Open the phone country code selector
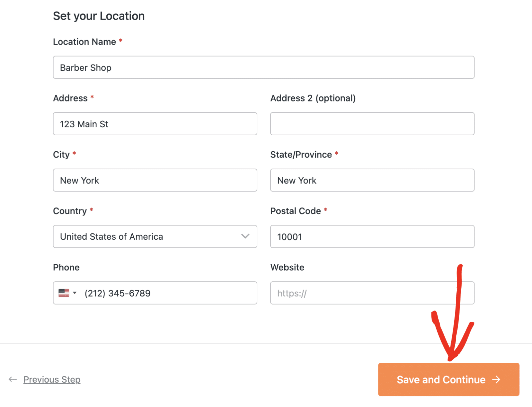The width and height of the screenshot is (532, 407). [67, 293]
